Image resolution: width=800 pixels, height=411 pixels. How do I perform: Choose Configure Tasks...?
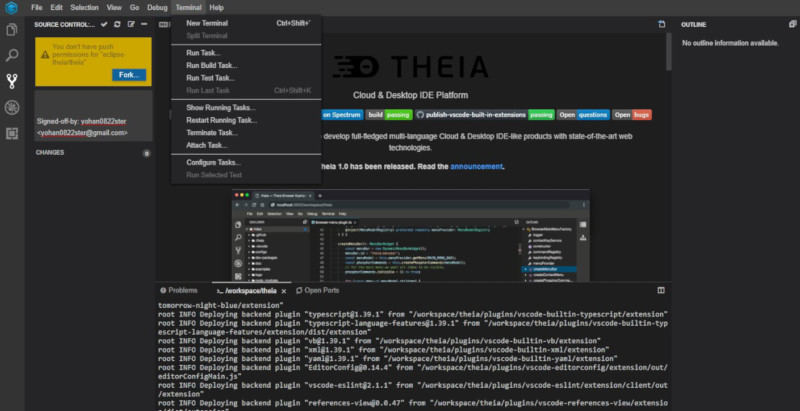pos(246,163)
